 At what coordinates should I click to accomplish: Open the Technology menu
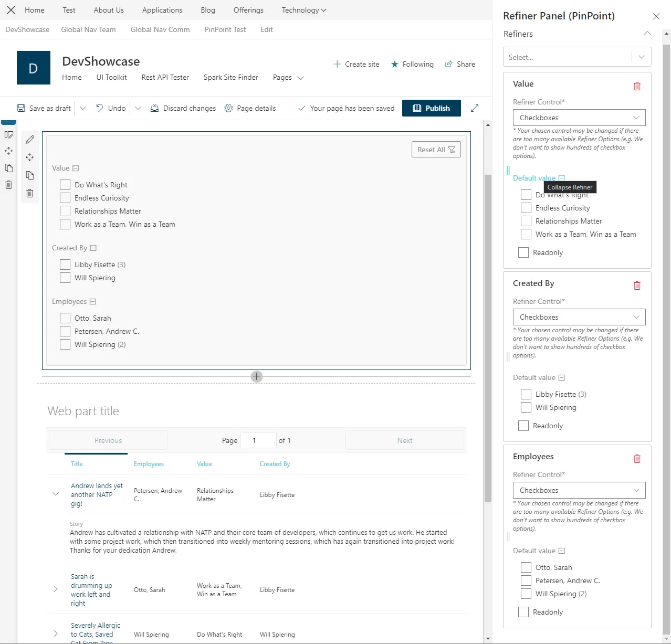pos(304,10)
